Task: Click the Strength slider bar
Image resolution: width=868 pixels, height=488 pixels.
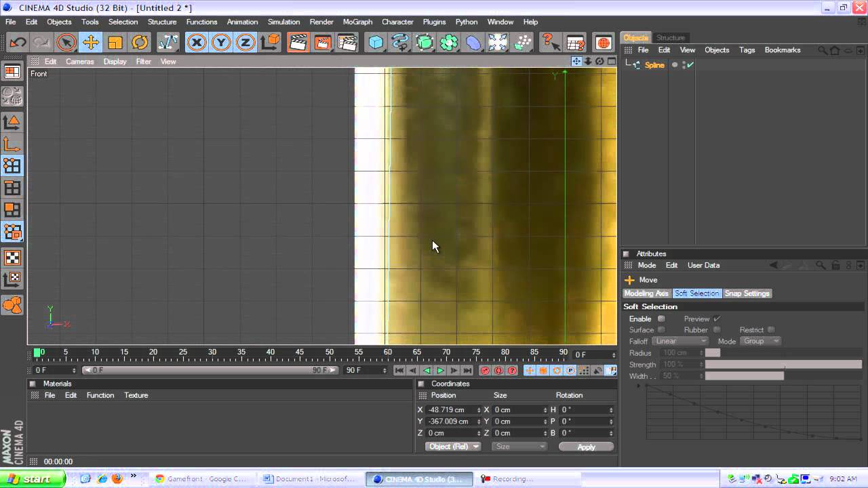Action: pos(783,365)
